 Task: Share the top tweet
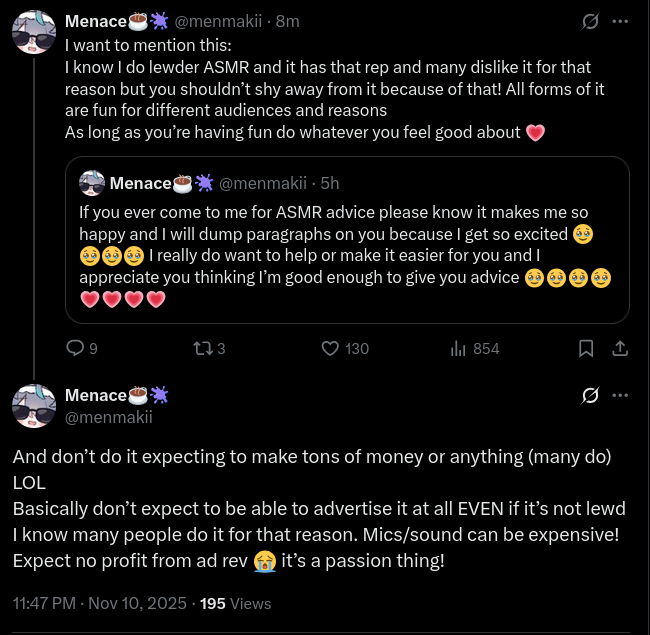(619, 348)
